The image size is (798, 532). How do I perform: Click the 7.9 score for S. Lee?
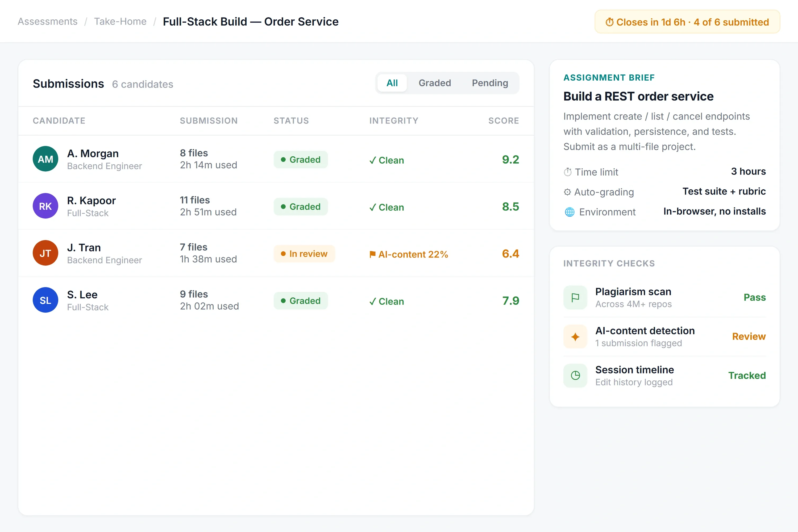tap(510, 301)
